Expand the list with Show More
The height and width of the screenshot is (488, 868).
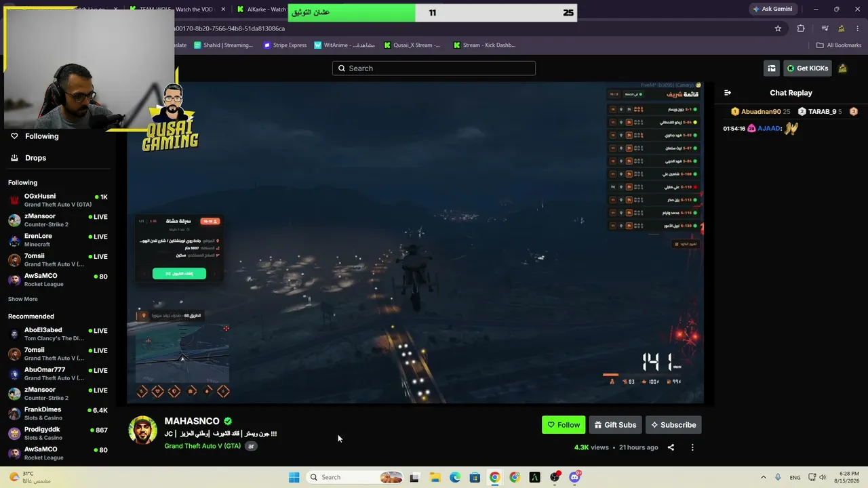click(x=23, y=299)
